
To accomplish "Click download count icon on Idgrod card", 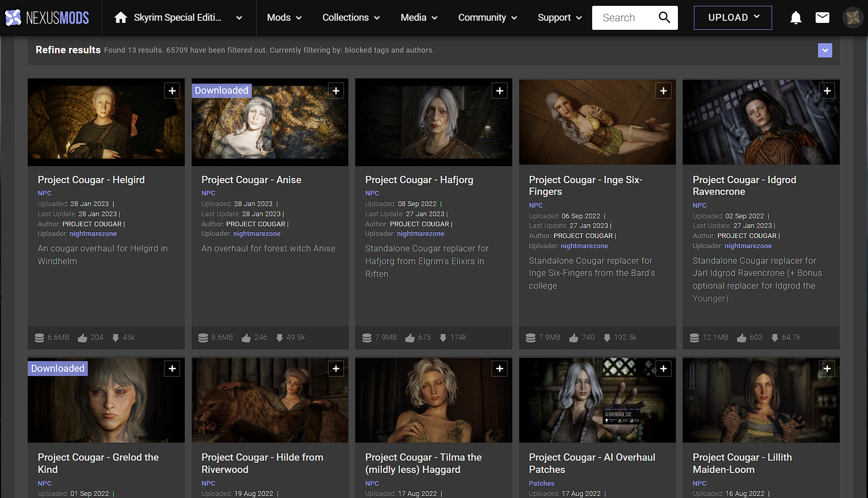I will pyautogui.click(x=775, y=338).
